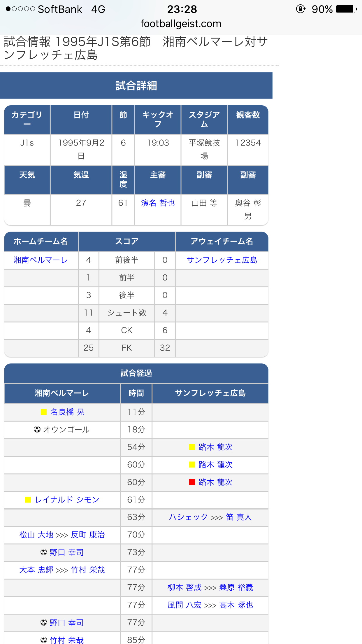Open 竹村 栄哉 link in 77分 substitution
Viewport: 362px width, 644px height.
point(88,570)
